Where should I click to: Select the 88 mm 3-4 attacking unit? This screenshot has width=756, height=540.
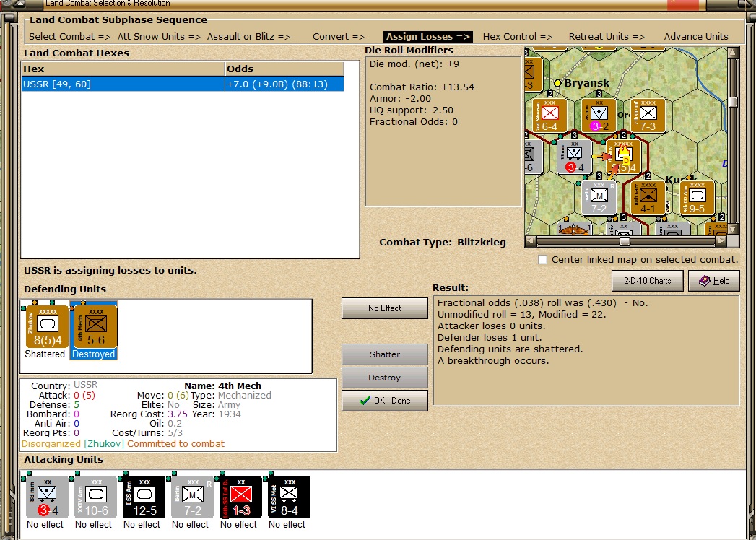(47, 497)
